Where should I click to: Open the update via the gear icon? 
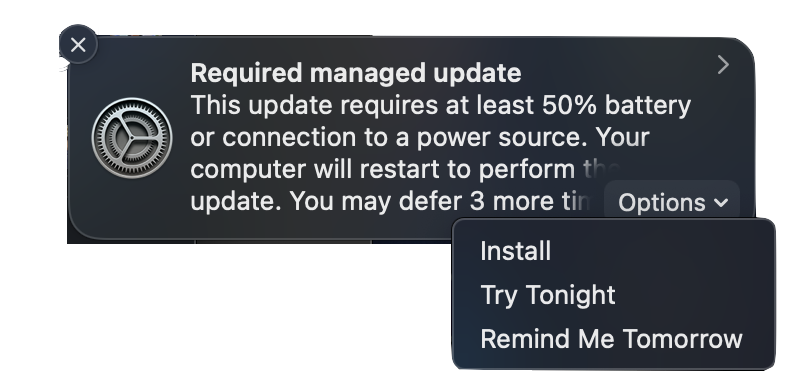(x=132, y=138)
